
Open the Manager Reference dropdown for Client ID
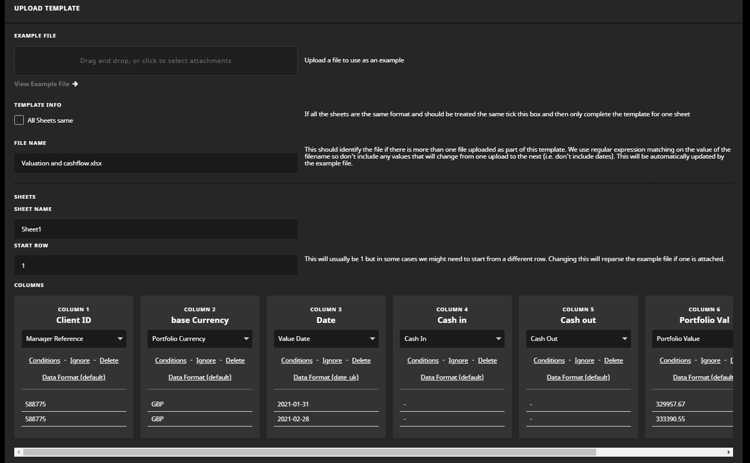[74, 339]
